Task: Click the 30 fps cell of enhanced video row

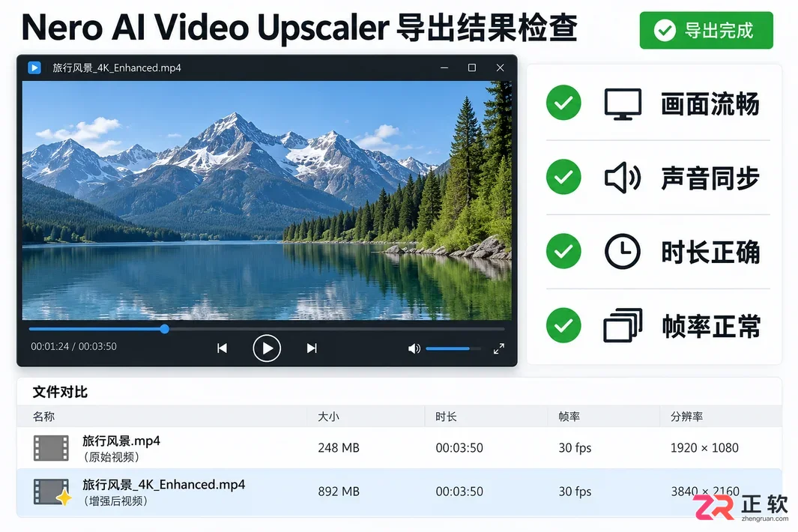Action: click(x=575, y=492)
